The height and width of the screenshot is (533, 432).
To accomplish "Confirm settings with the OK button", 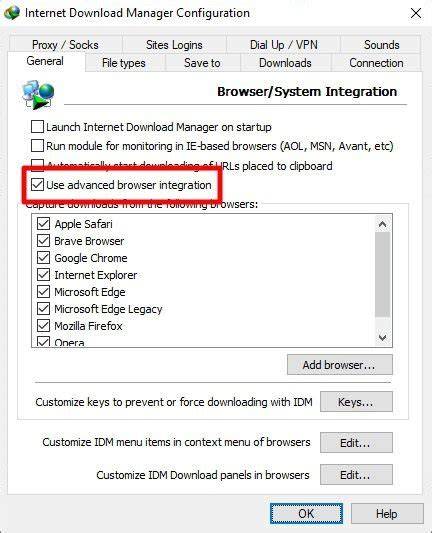I will [x=306, y=513].
